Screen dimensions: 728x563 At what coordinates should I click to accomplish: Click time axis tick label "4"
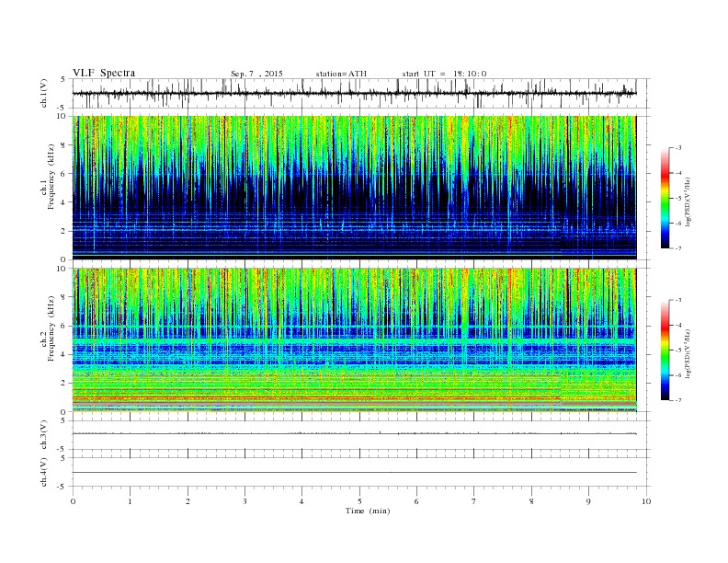301,501
